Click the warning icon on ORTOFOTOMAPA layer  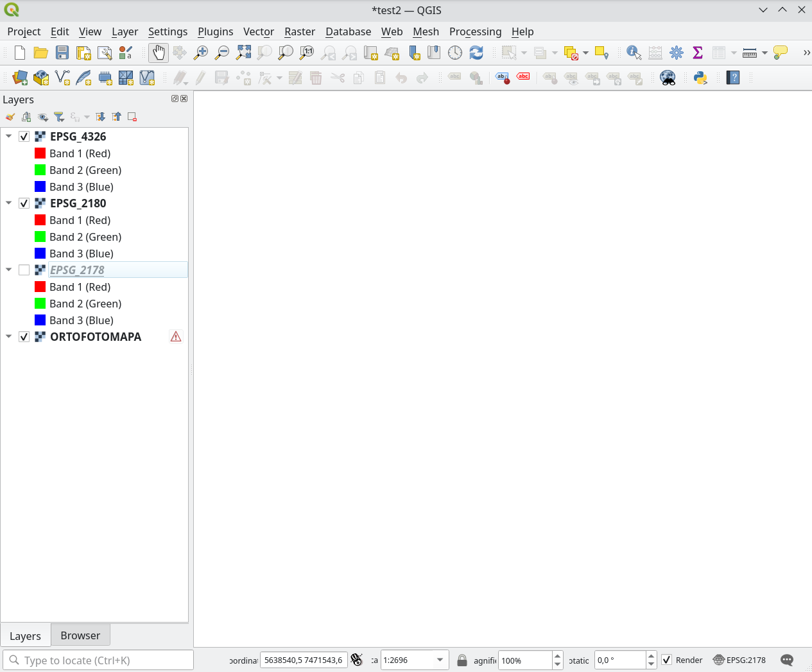tap(176, 336)
